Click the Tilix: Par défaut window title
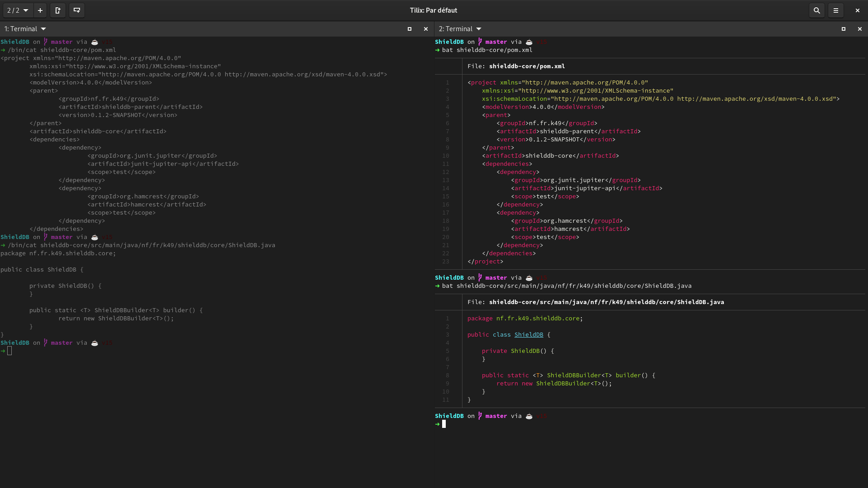Screen dimensions: 868x488 pyautogui.click(x=433, y=10)
